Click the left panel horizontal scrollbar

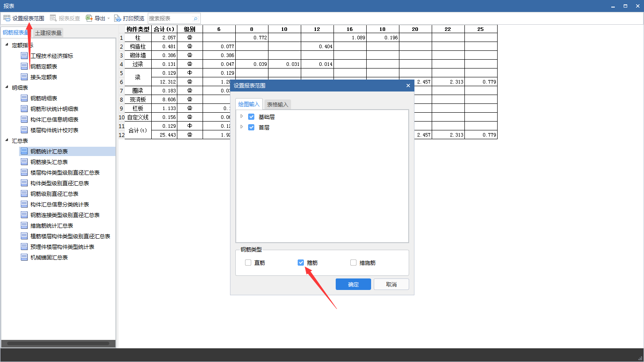(58, 343)
